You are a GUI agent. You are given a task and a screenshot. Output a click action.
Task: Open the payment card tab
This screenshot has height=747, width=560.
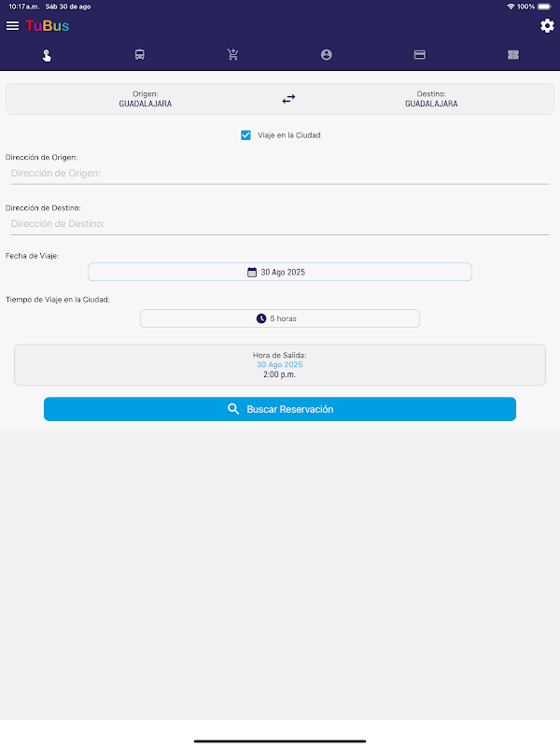point(420,55)
